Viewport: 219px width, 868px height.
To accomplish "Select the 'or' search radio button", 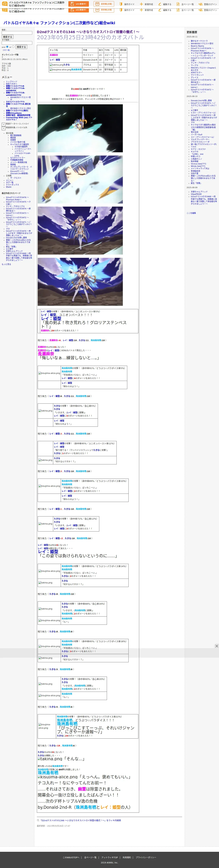I will pyautogui.click(x=13, y=47).
